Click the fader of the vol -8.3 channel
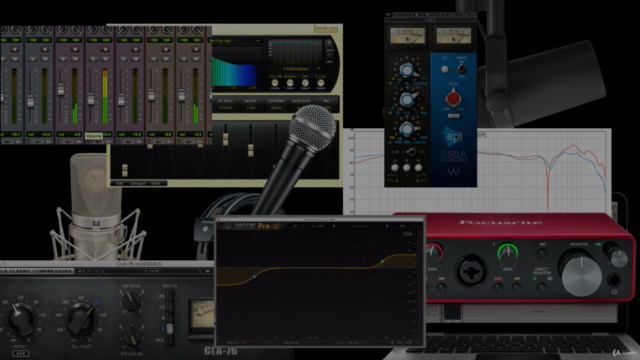 [182, 96]
